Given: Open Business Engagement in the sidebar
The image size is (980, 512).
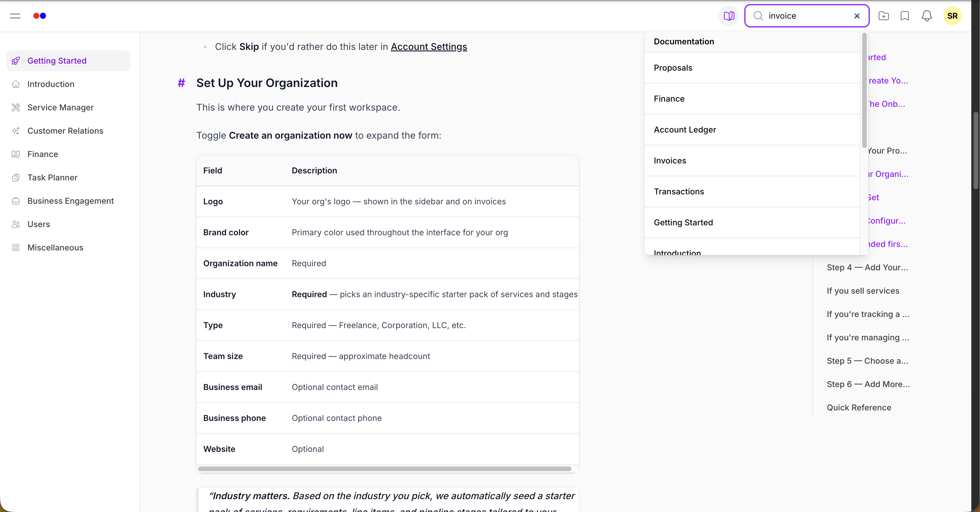Looking at the screenshot, I should (x=69, y=201).
